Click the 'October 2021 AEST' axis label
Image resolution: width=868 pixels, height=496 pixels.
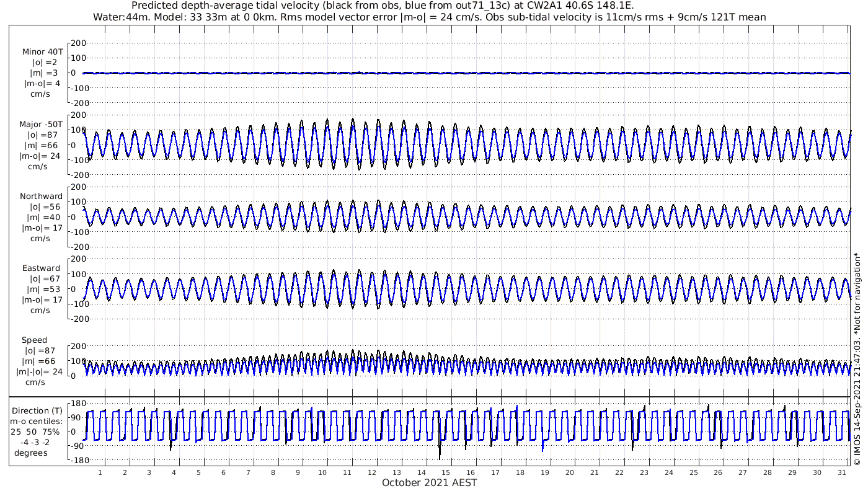click(x=430, y=483)
